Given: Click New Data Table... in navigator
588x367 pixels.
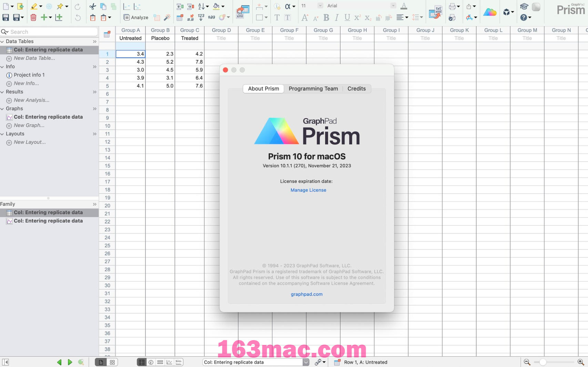Looking at the screenshot, I should coord(34,58).
